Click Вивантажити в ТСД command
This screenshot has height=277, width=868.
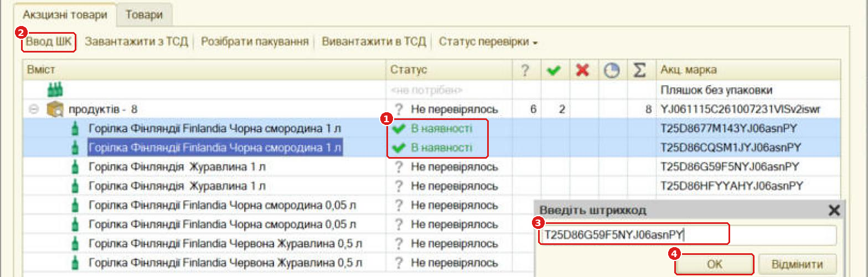[x=374, y=42]
